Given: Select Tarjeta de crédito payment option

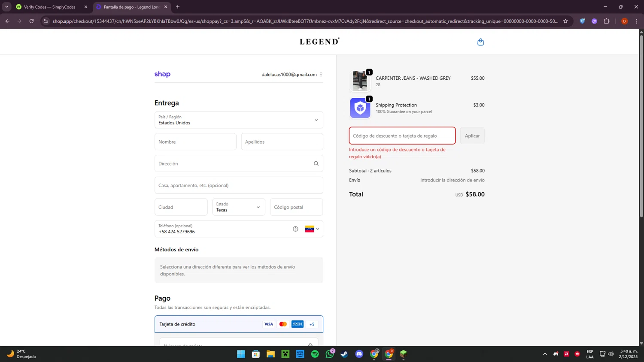Looking at the screenshot, I should click(239, 324).
